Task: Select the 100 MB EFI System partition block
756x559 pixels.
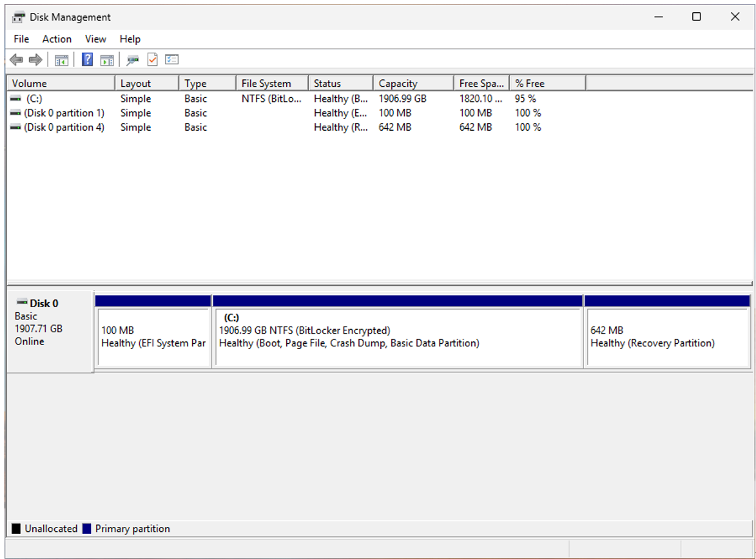Action: pos(153,337)
